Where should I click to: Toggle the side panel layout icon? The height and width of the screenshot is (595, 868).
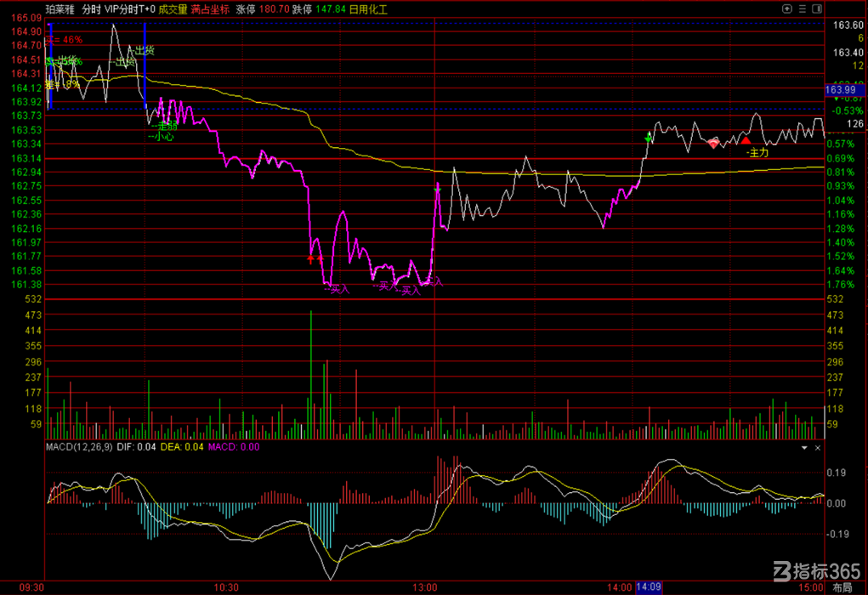click(816, 8)
